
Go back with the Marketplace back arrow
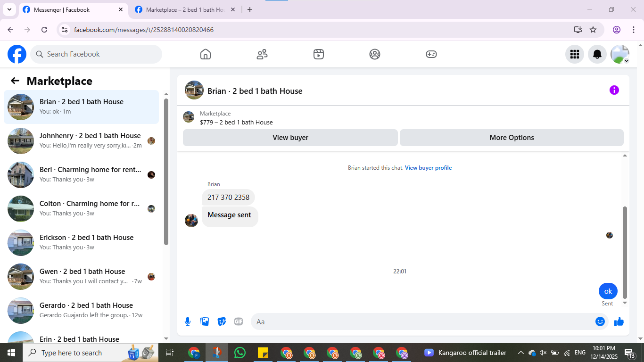click(x=15, y=81)
